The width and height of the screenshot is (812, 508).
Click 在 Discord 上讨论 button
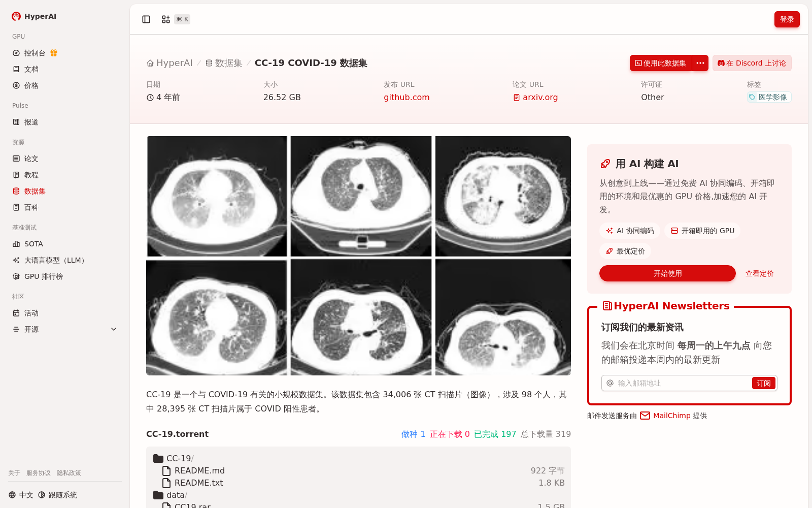[x=752, y=63]
